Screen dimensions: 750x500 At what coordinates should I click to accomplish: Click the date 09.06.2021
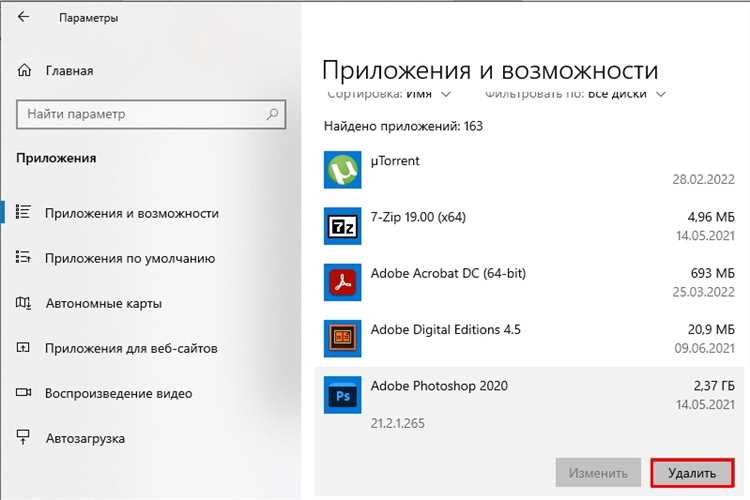[x=705, y=348]
